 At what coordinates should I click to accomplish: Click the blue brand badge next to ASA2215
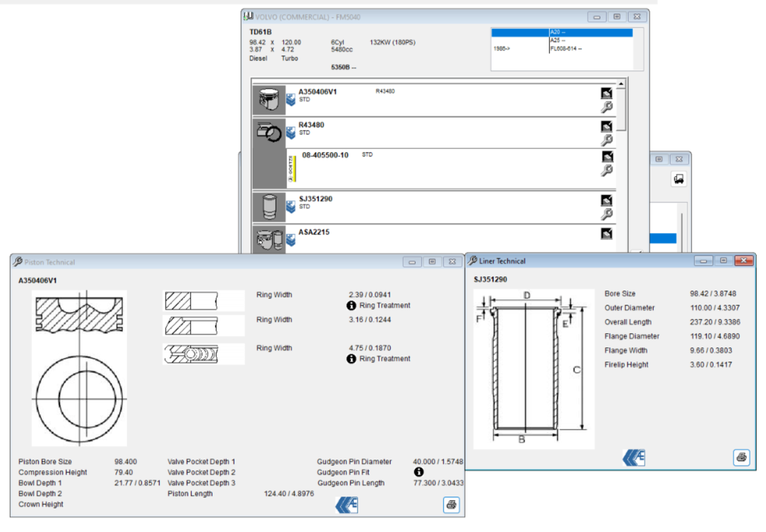(291, 240)
